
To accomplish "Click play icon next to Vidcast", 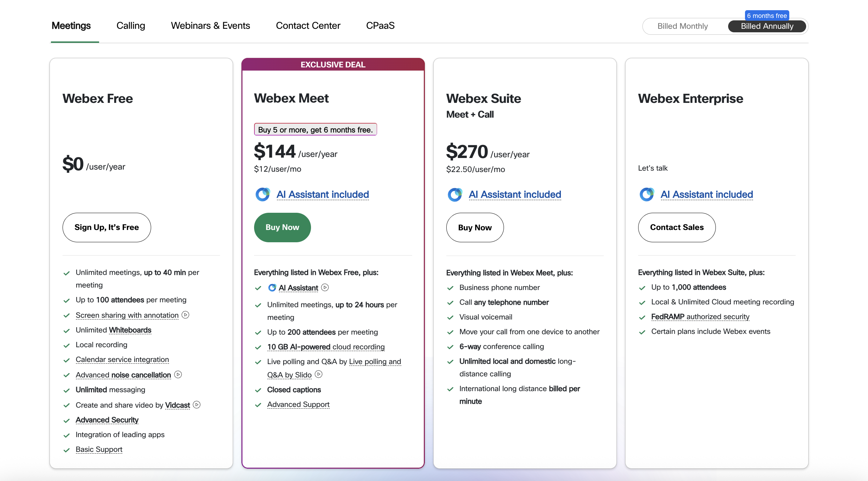I will pyautogui.click(x=197, y=405).
